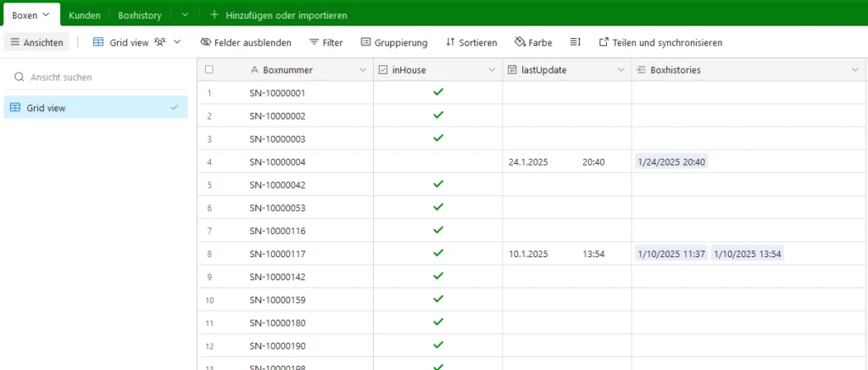
Task: Switch to the Kunden table tab
Action: click(85, 15)
